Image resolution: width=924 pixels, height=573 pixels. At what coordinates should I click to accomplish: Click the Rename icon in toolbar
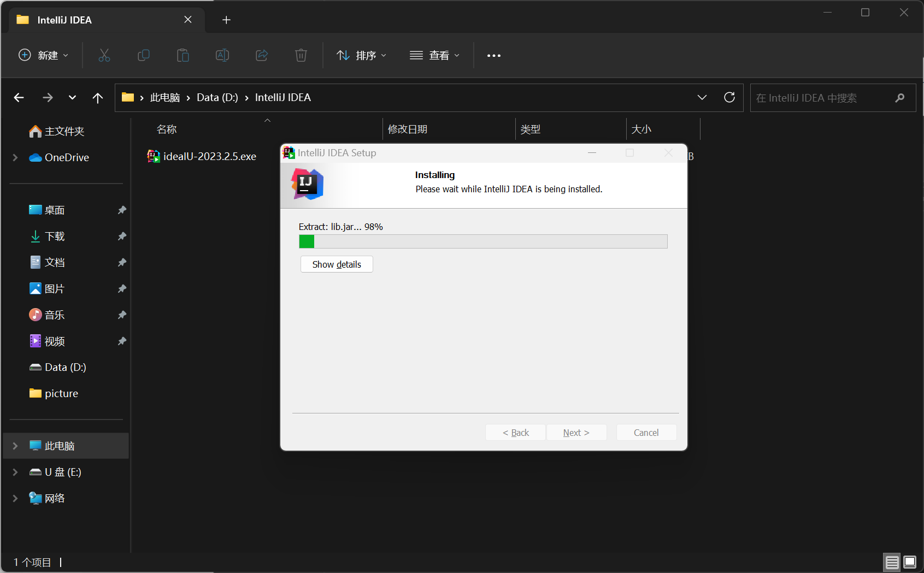pos(222,55)
